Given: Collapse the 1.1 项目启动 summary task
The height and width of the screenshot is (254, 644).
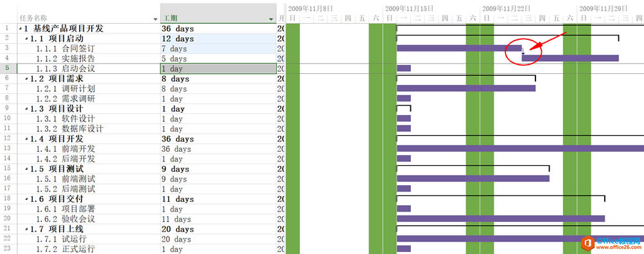Looking at the screenshot, I should coord(27,39).
